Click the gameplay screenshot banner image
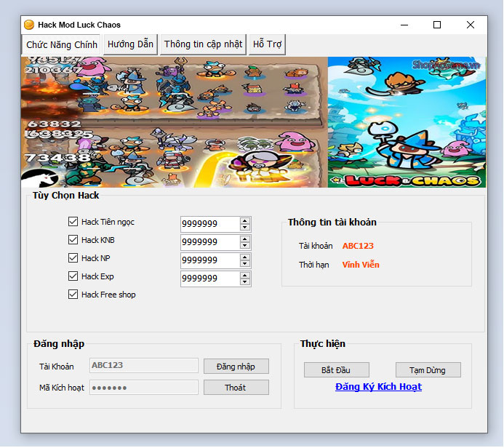504x448 pixels. point(175,122)
